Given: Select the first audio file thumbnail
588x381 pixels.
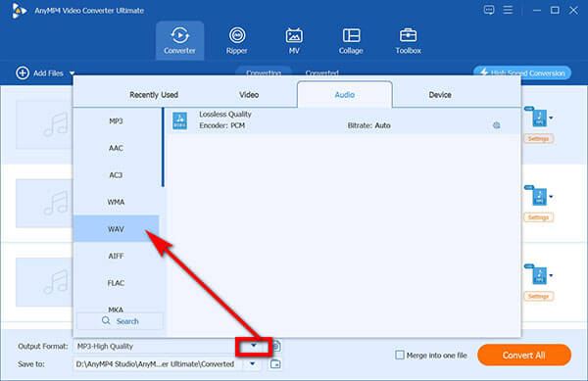Looking at the screenshot, I should click(44, 124).
